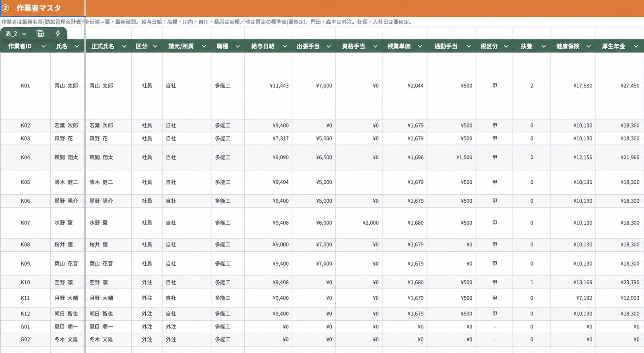Open the 氏名 column filter arrow

pos(77,46)
